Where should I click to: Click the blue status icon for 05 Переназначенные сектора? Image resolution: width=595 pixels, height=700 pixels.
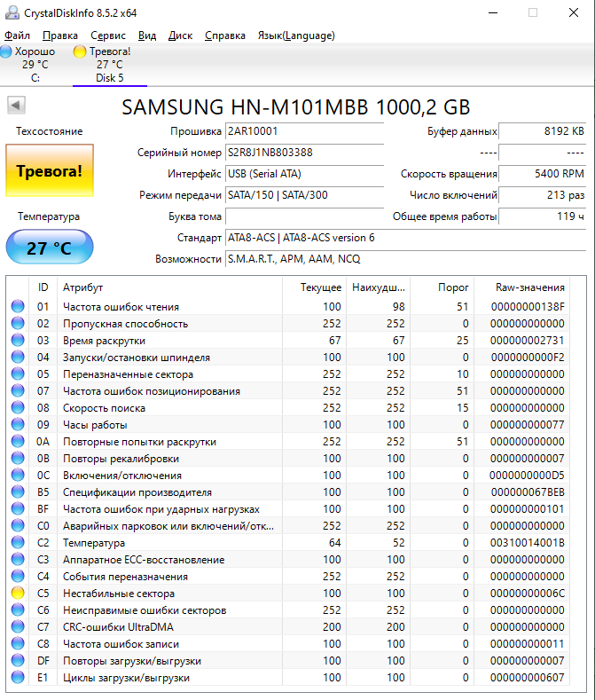click(18, 374)
